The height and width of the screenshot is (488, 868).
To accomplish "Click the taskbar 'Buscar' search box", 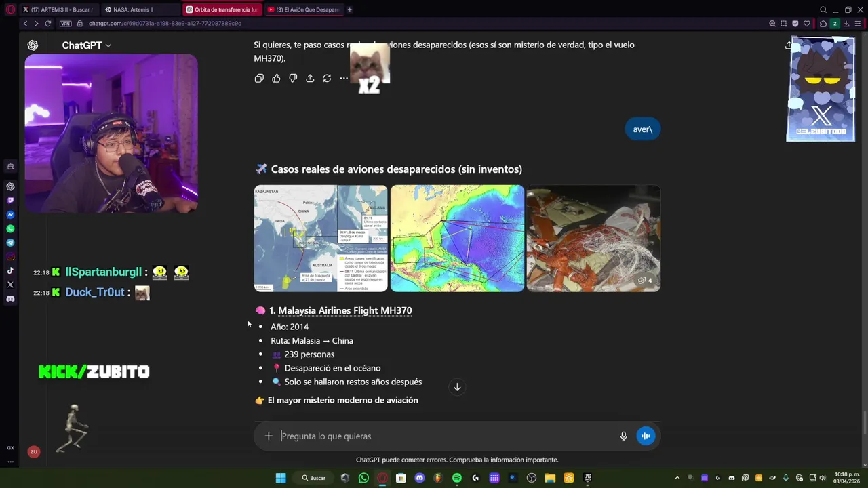I will pos(314,478).
